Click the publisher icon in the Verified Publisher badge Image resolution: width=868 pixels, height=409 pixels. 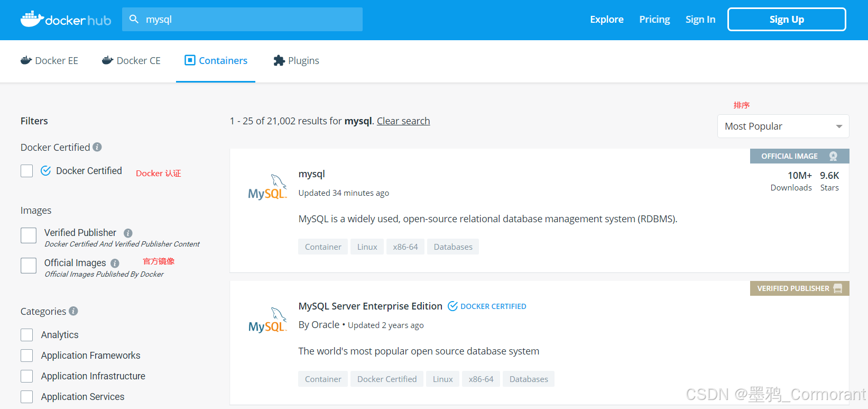click(838, 288)
